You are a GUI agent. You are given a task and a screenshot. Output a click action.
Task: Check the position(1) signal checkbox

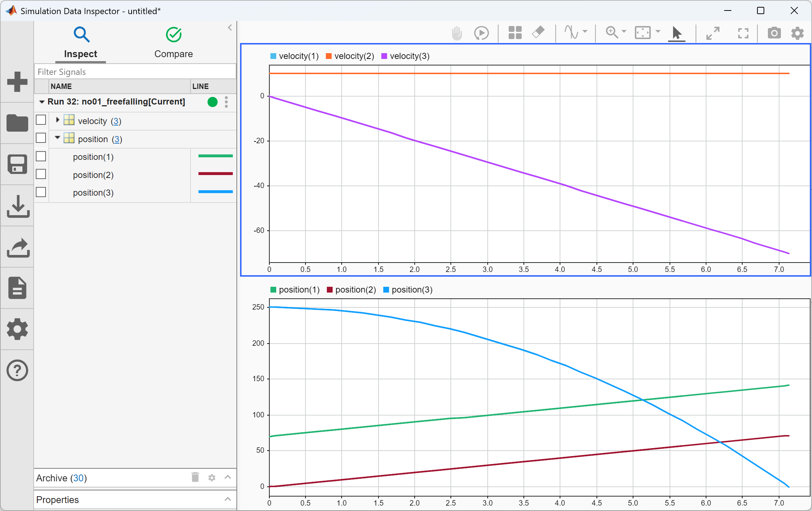[41, 157]
